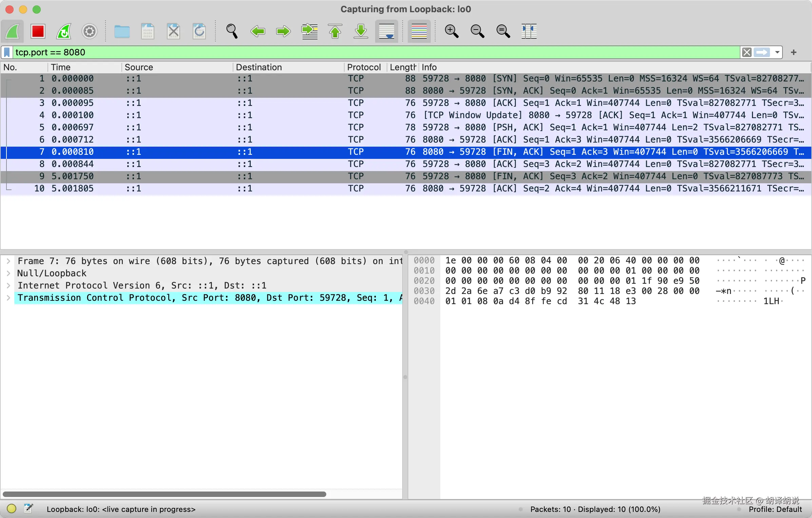The height and width of the screenshot is (518, 812).
Task: Click the packet details horizontal scrollbar
Action: click(164, 494)
